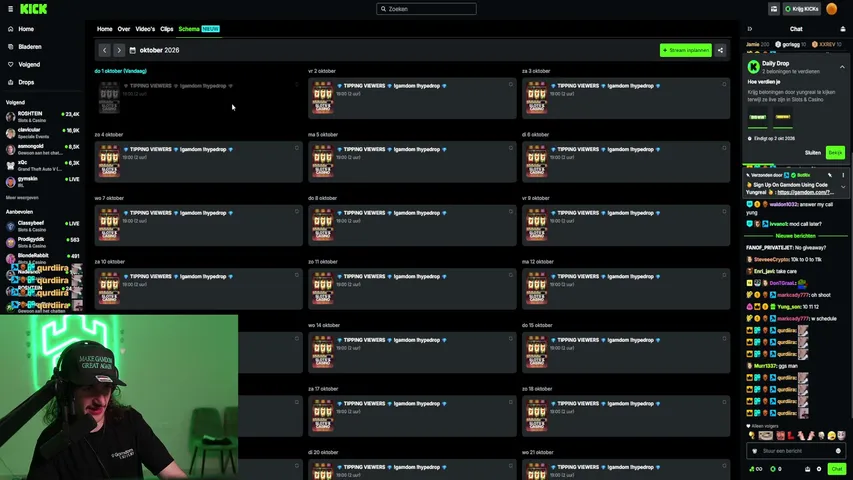Toggle reminder icon on vr 9 oktober card

pos(724,212)
